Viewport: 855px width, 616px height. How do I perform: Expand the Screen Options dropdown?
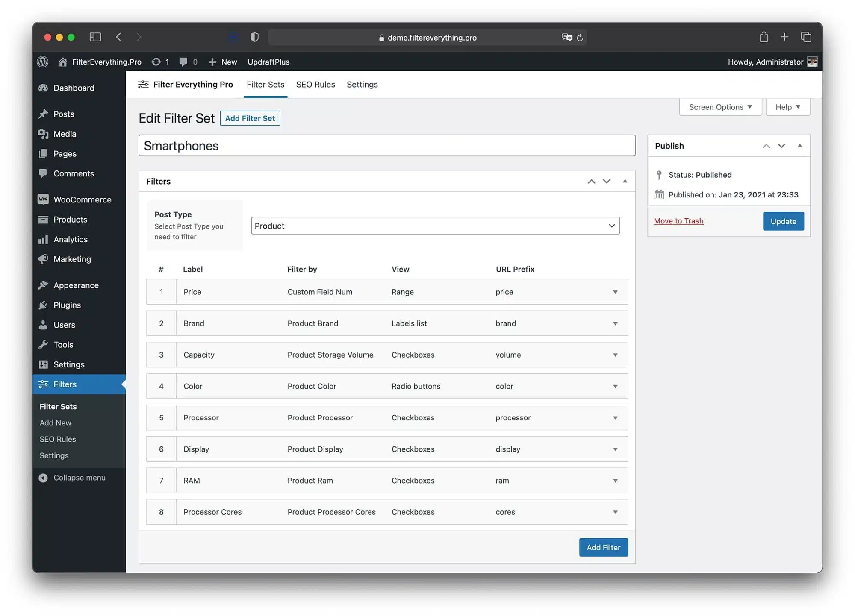tap(720, 107)
